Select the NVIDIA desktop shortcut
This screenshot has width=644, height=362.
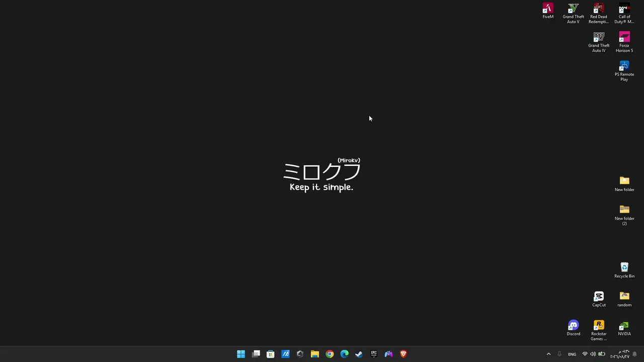tap(624, 328)
